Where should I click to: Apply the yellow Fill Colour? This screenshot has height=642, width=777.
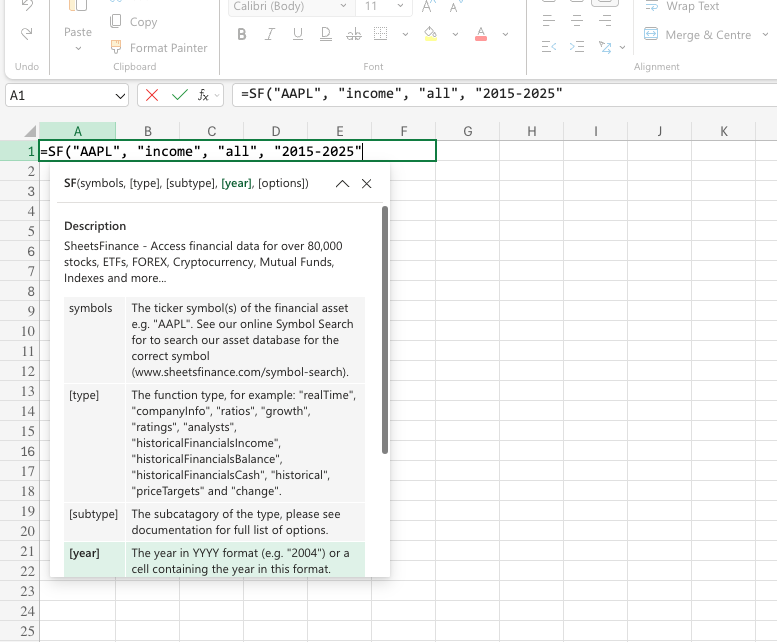pos(431,34)
